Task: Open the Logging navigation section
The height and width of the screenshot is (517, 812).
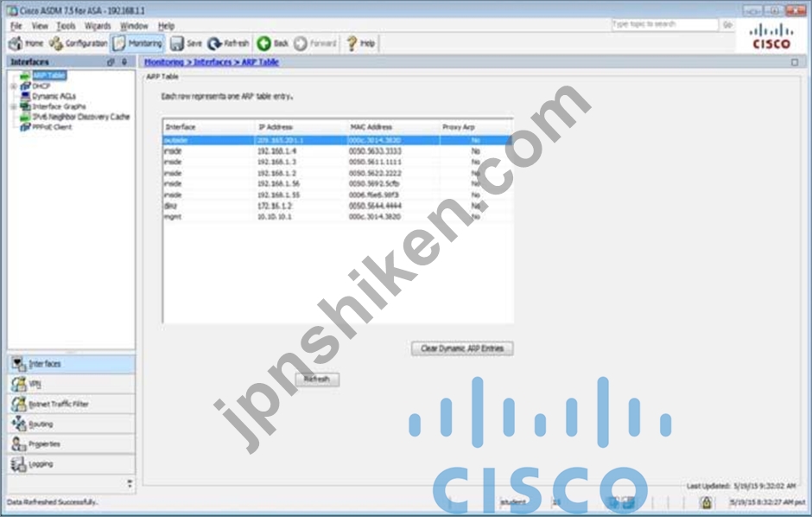Action: 72,464
